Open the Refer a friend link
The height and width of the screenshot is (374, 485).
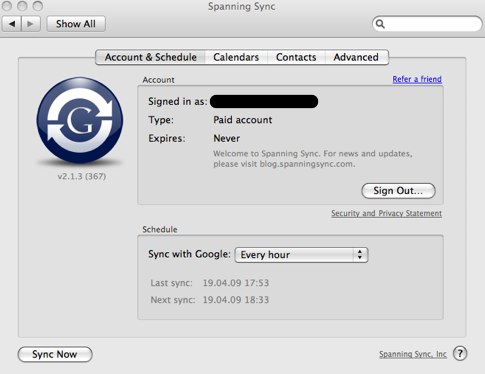[417, 79]
